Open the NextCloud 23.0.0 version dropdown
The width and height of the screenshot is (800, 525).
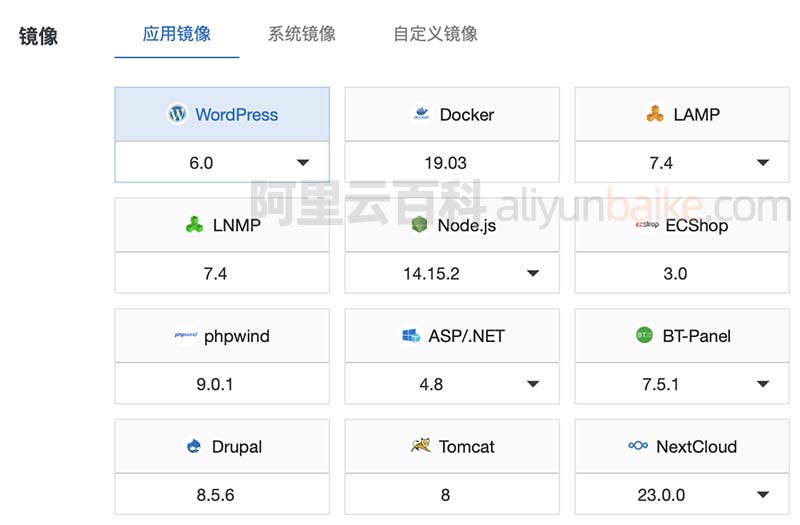[x=763, y=494]
